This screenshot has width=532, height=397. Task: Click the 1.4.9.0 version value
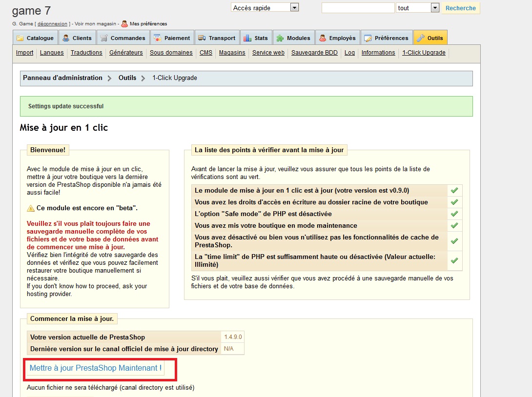point(233,337)
